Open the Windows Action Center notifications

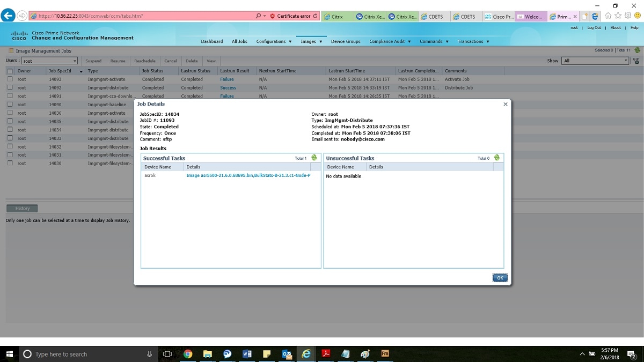coord(632,354)
